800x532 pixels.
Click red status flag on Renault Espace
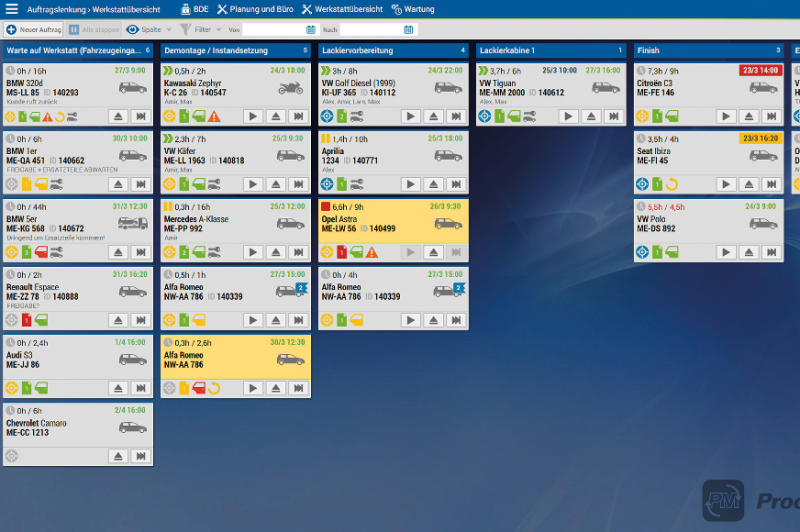27,320
